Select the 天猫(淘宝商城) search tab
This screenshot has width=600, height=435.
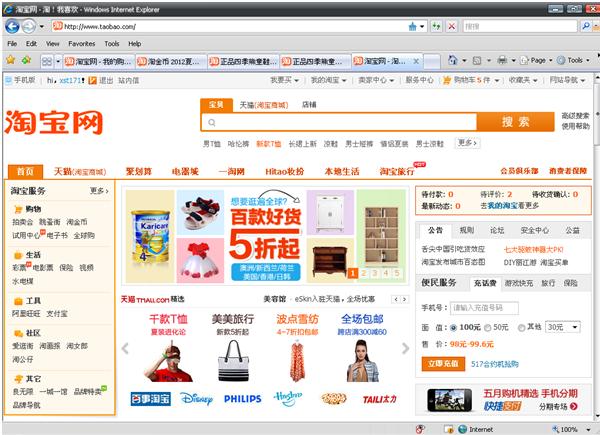pos(263,105)
